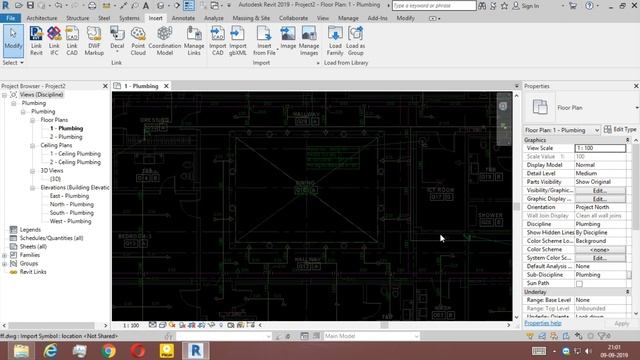Select 1 - Ceiling Plumbing view
The image size is (640, 360).
point(75,154)
